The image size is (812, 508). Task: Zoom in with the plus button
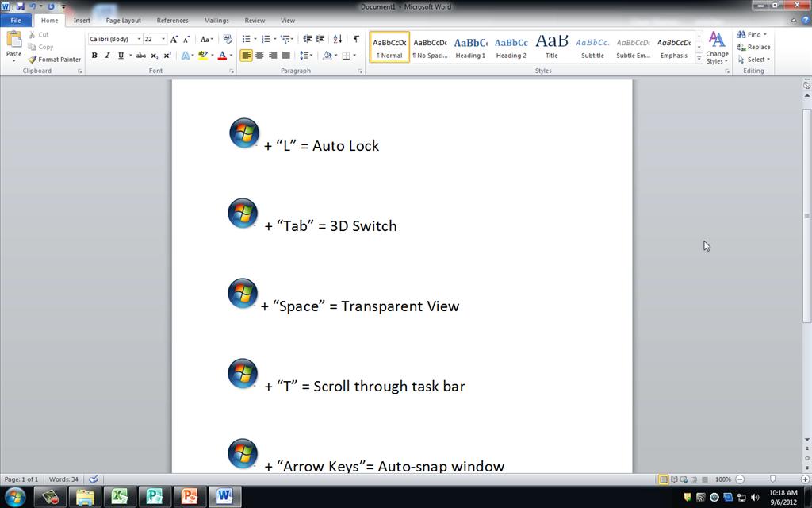(x=806, y=479)
